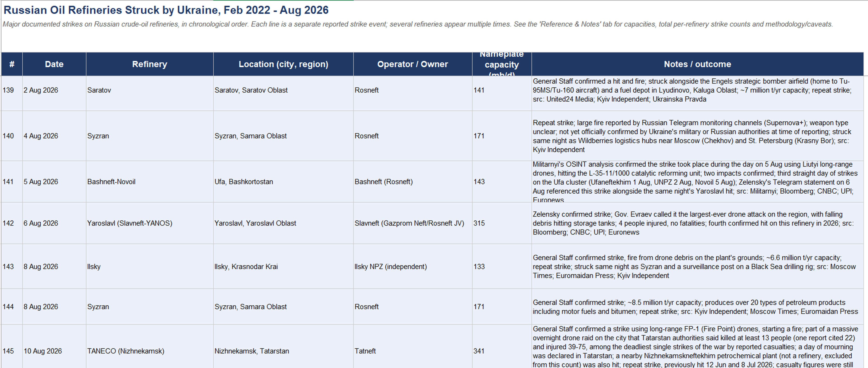Select the sheet title 'Russian Oil Refineries Struck by Ukraine'

(x=166, y=10)
